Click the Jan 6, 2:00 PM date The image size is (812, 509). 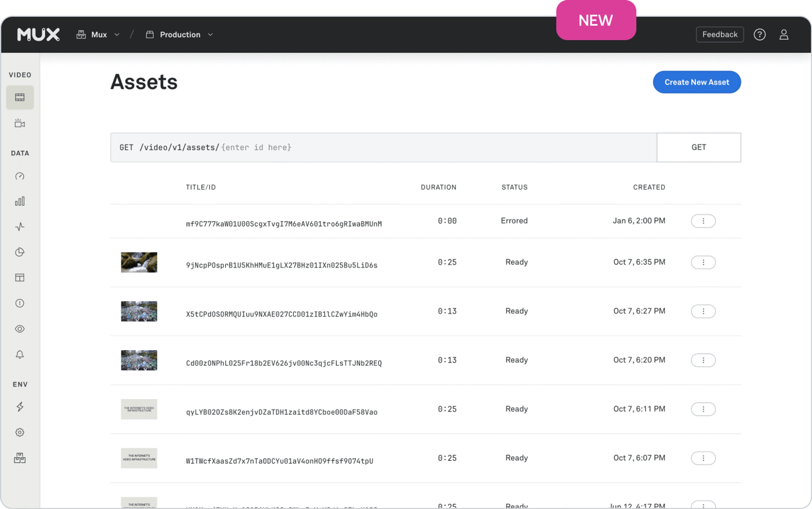639,221
